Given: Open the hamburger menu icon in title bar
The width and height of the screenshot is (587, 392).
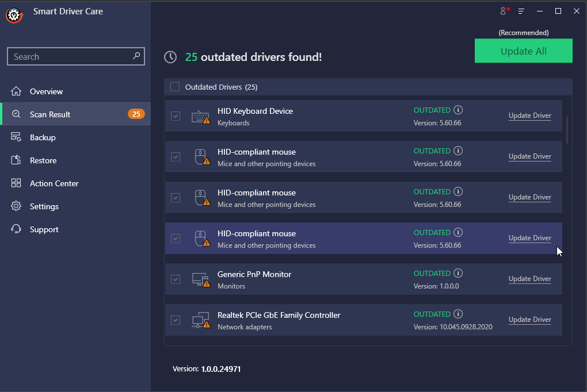Looking at the screenshot, I should pyautogui.click(x=521, y=11).
